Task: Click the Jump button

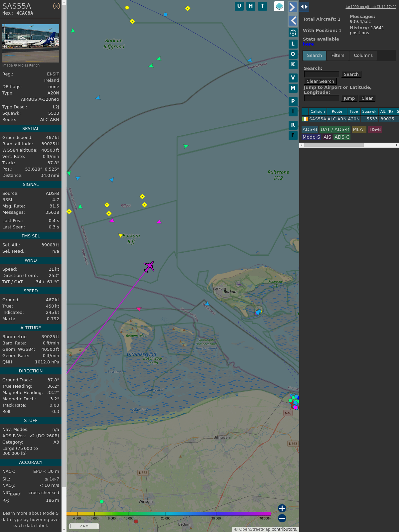Action: 349,98
